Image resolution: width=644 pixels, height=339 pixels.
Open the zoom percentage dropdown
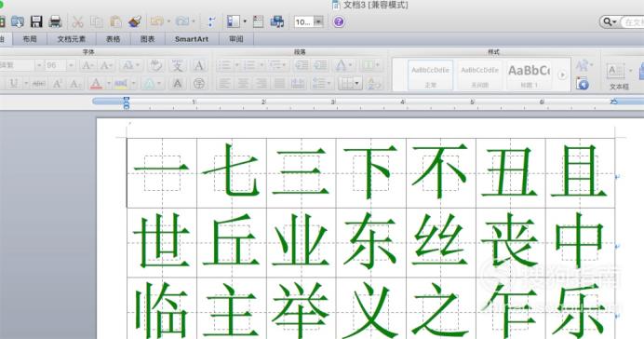pos(318,21)
